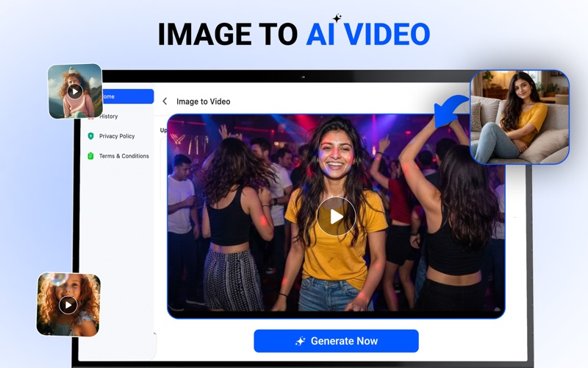This screenshot has width=588, height=368.
Task: Click the Generate Now button
Action: point(336,341)
